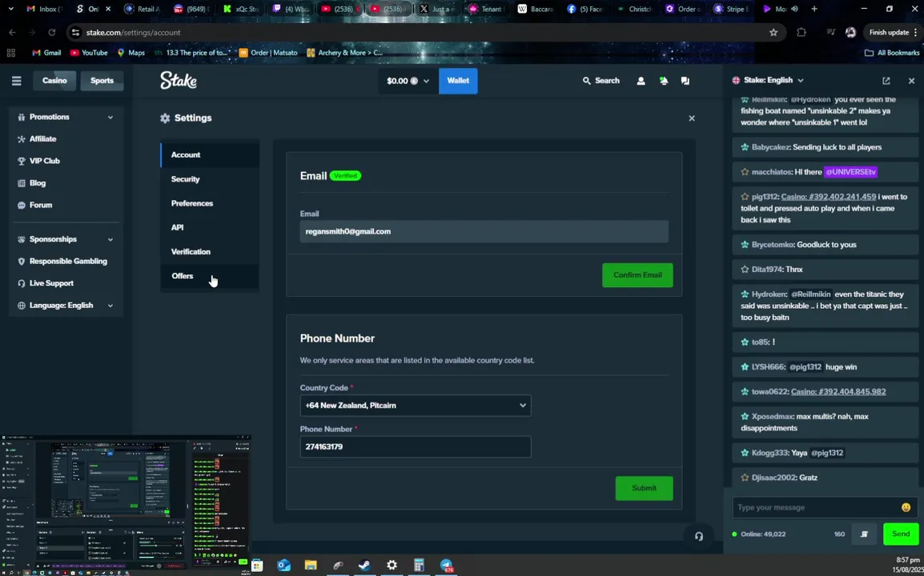
Task: Focus the Phone Number input field
Action: (416, 447)
